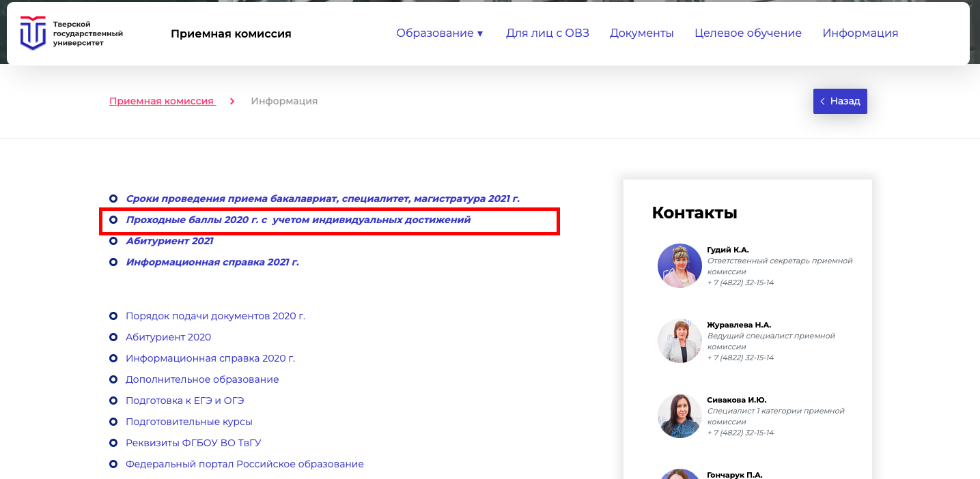
Task: Open Порядок подачи документов 2020 г.
Action: [215, 316]
